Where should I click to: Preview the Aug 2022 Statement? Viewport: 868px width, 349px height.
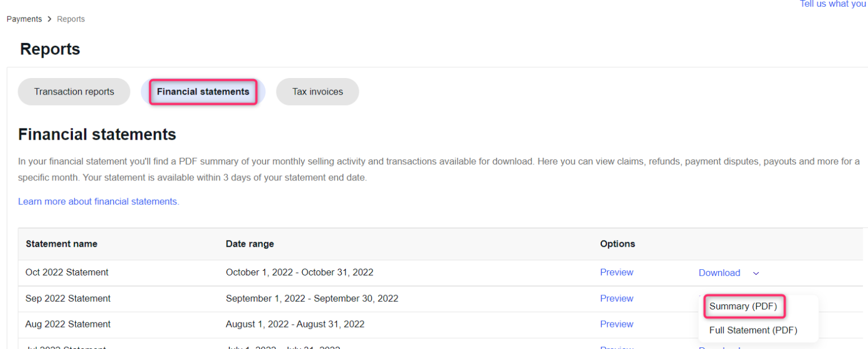617,324
